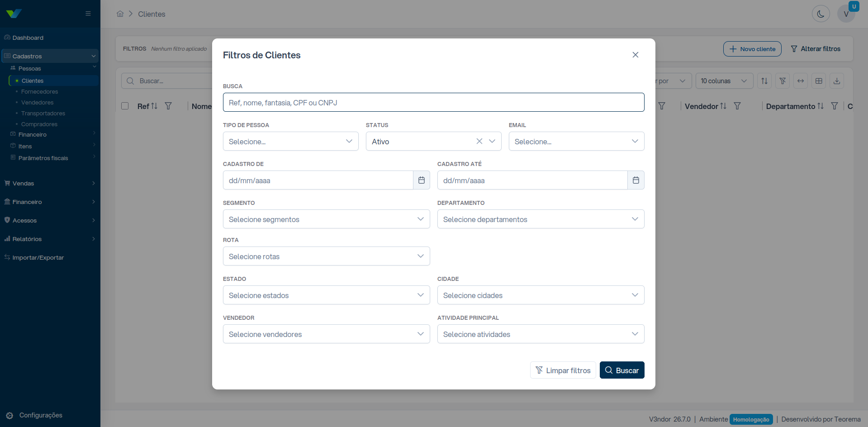Collapse sidebar with hamburger menu icon
The height and width of the screenshot is (427, 868).
point(88,14)
